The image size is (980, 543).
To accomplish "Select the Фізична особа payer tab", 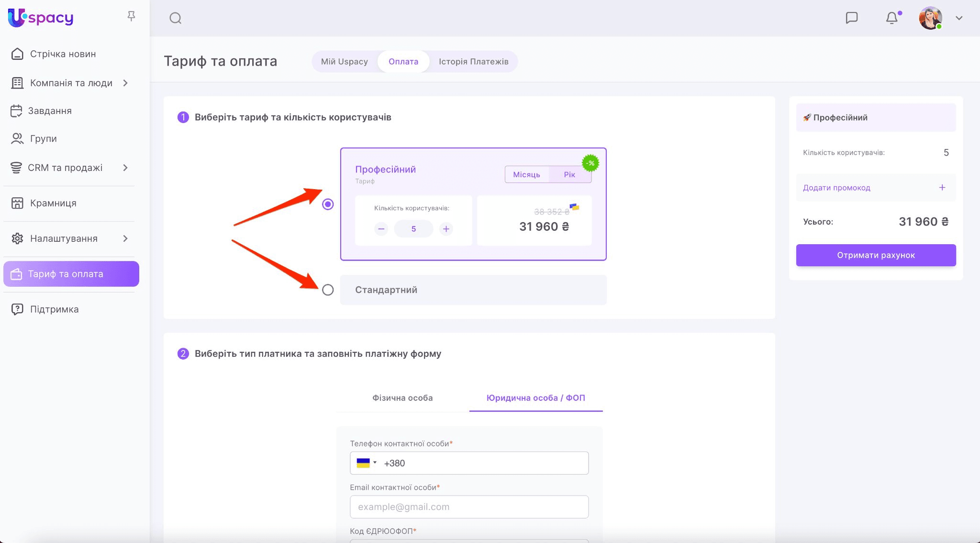I will (x=402, y=398).
